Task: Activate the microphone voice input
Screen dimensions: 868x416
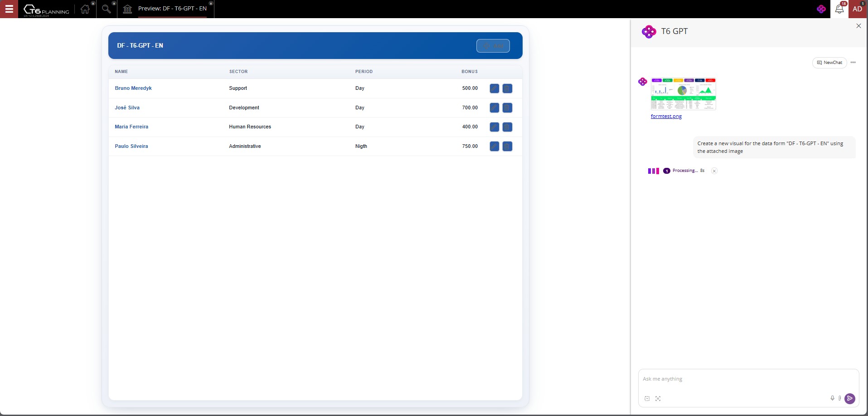Action: [x=832, y=398]
